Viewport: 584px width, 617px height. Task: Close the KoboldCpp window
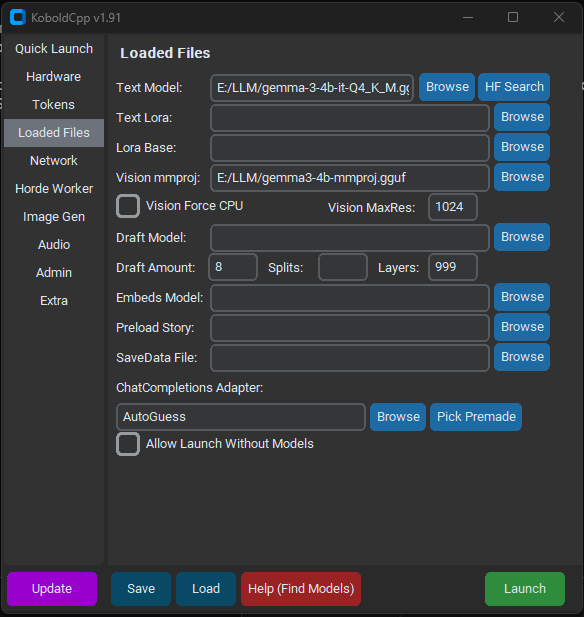tap(559, 17)
